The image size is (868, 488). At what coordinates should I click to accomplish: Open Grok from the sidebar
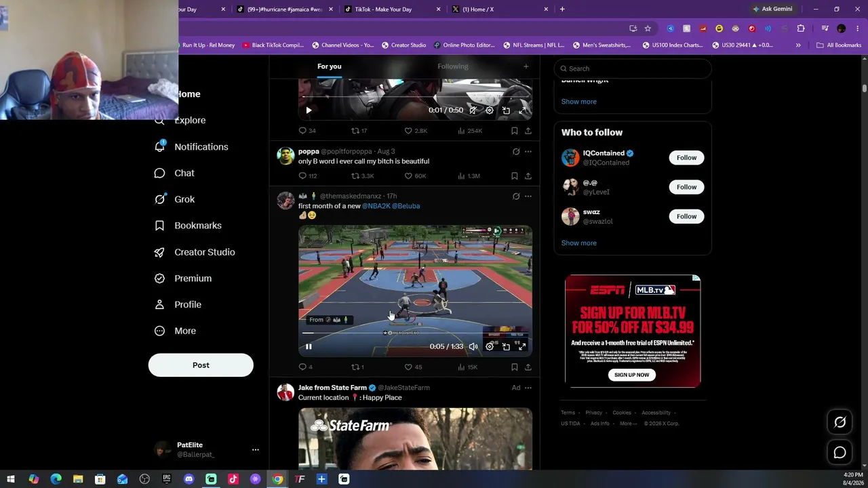point(175,199)
